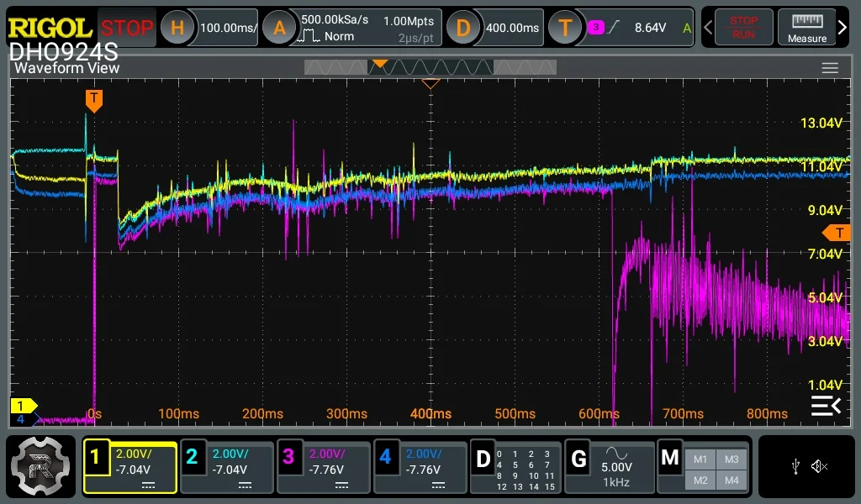Tap the RIGOL logo

pos(50,28)
